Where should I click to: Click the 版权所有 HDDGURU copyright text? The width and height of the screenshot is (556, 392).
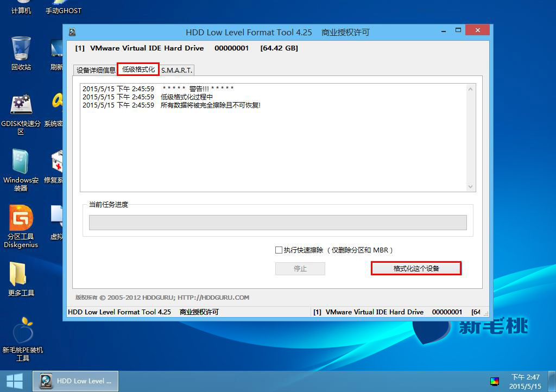162,298
